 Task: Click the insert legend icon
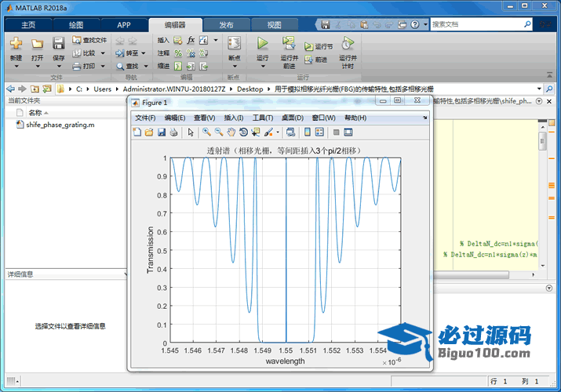pyautogui.click(x=319, y=132)
